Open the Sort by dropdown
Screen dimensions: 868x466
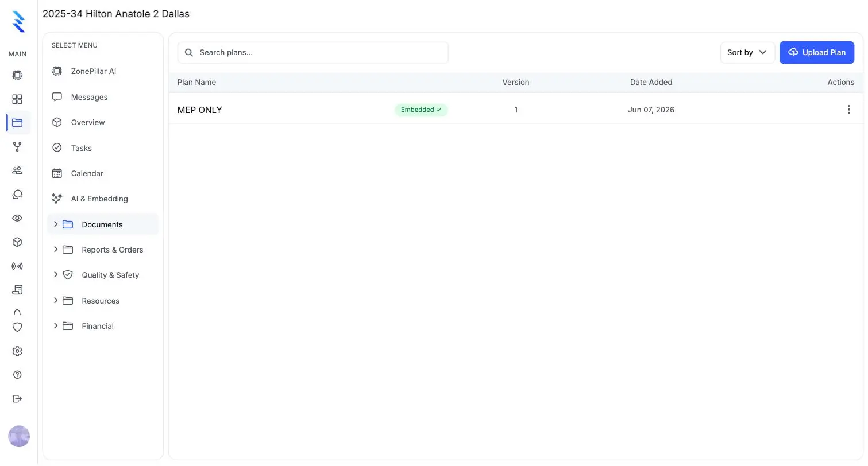click(747, 52)
